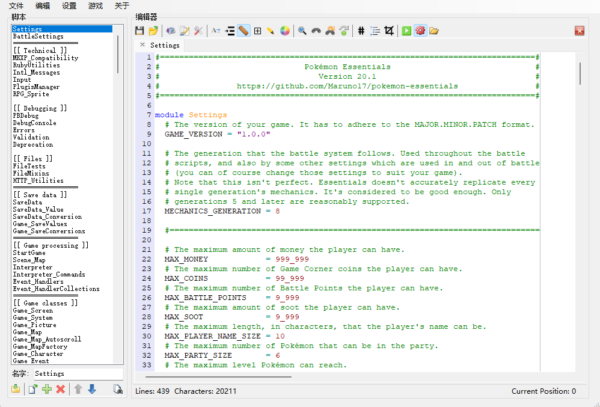Close the editor with red X button
Screen dimensions: 600x407
pyautogui.click(x=579, y=31)
